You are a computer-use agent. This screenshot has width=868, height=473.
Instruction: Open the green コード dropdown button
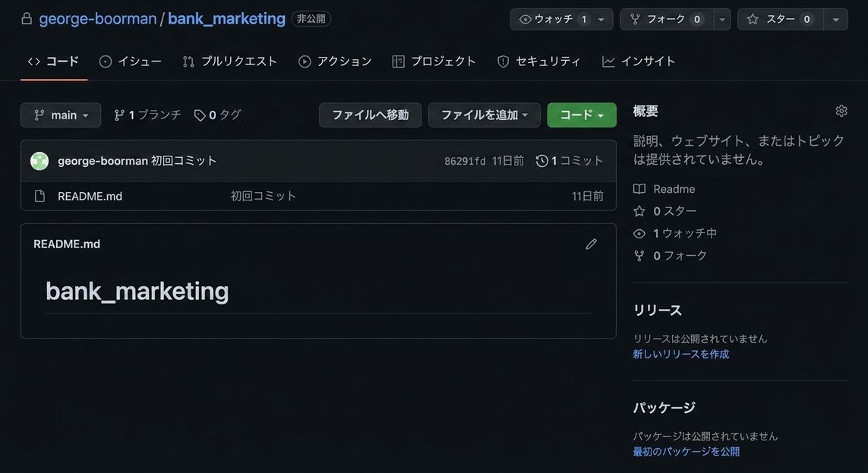pyautogui.click(x=582, y=115)
